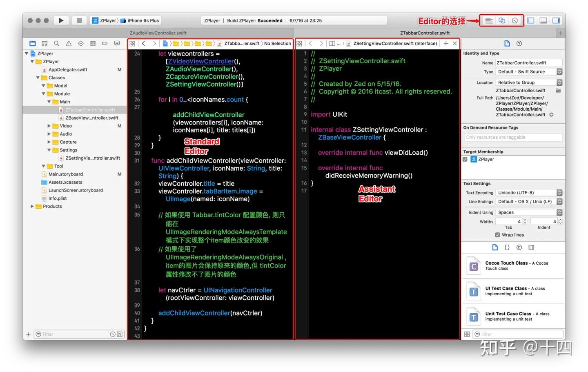This screenshot has height=372, width=588.
Task: Open the Line Endings dropdown
Action: (x=528, y=201)
